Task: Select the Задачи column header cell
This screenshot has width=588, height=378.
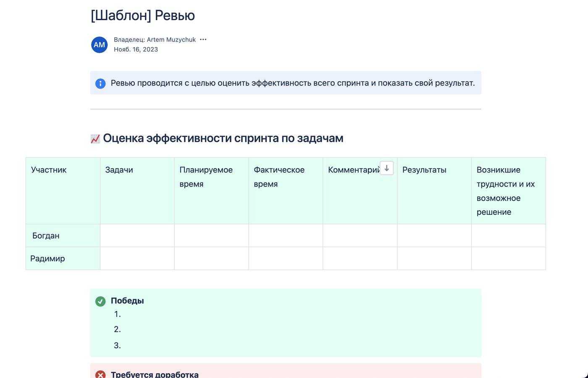Action: tap(137, 190)
